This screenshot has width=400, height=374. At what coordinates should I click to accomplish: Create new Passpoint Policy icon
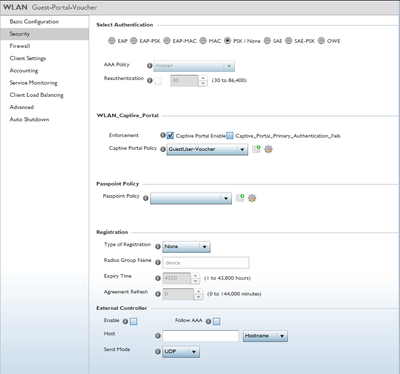240,198
